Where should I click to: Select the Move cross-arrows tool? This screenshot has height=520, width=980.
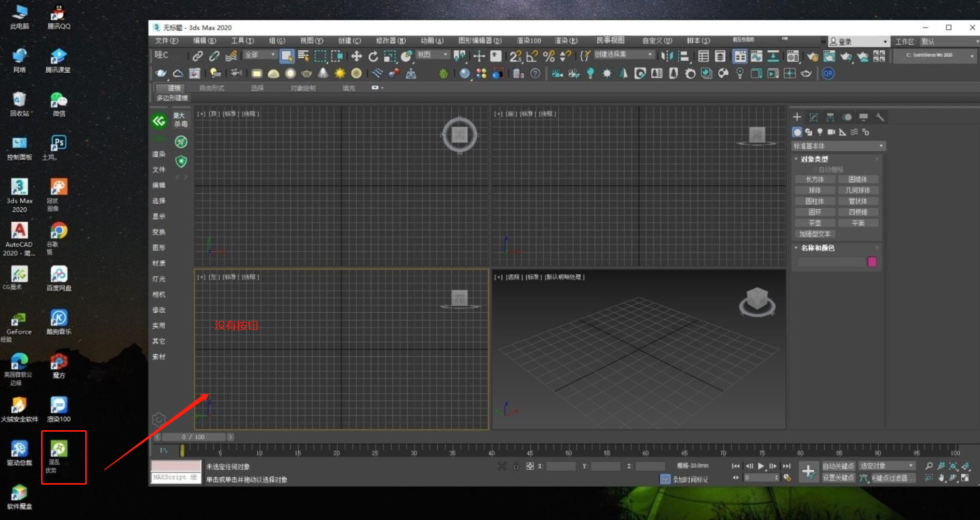[x=356, y=56]
